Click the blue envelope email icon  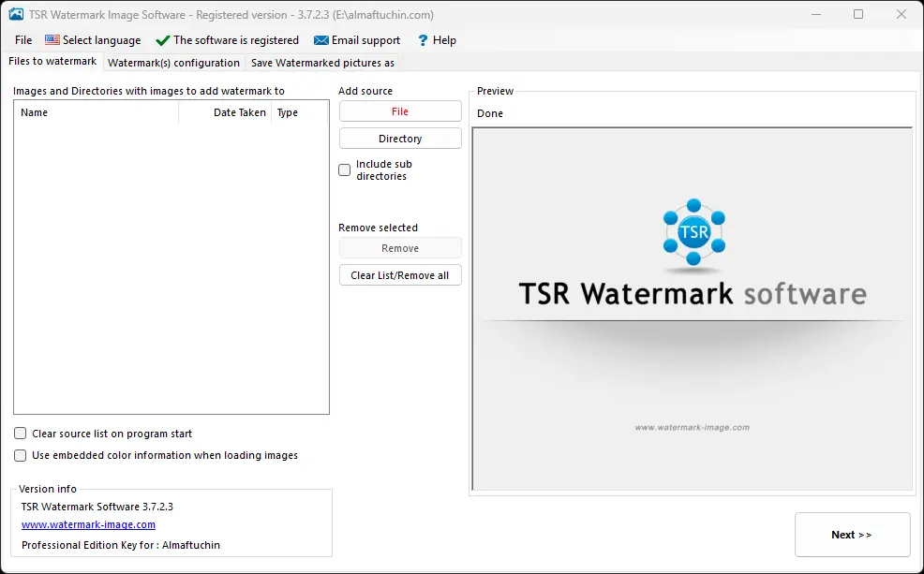(x=321, y=40)
